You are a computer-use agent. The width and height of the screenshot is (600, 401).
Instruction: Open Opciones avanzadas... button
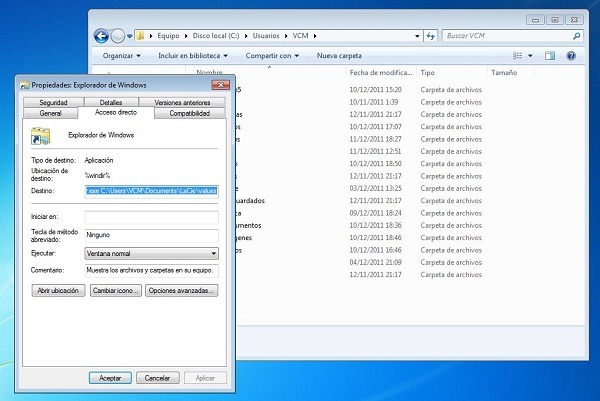click(181, 290)
